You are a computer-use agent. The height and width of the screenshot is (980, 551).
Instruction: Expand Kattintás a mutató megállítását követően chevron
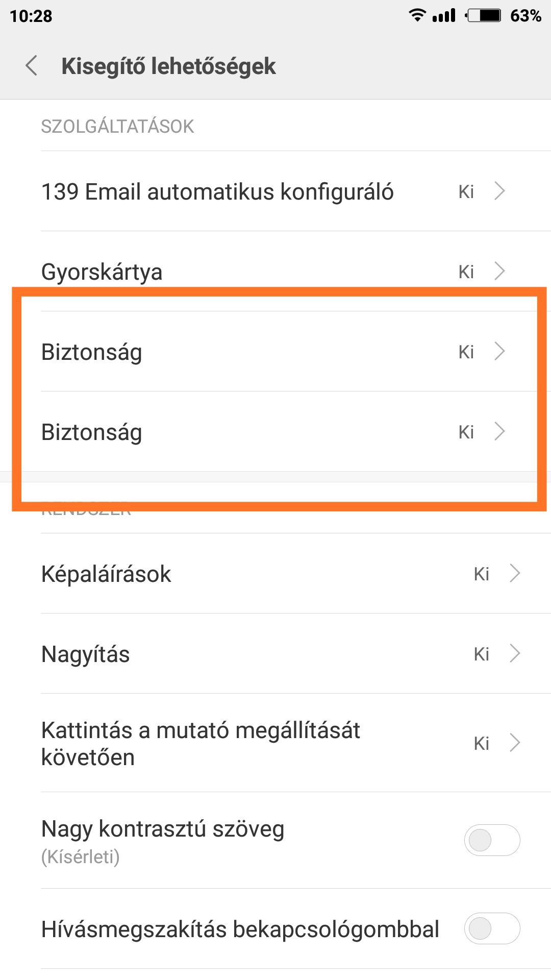click(x=515, y=743)
